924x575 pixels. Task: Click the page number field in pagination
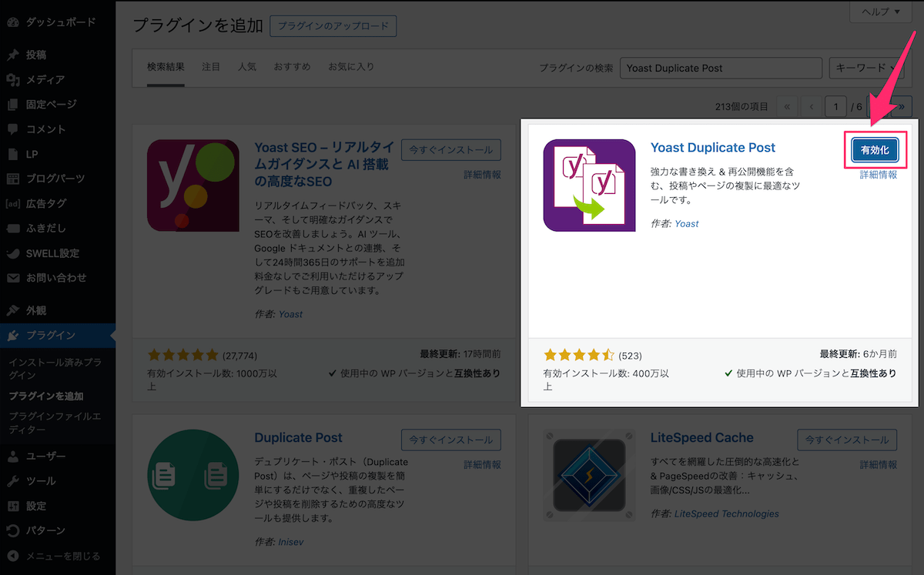point(835,106)
